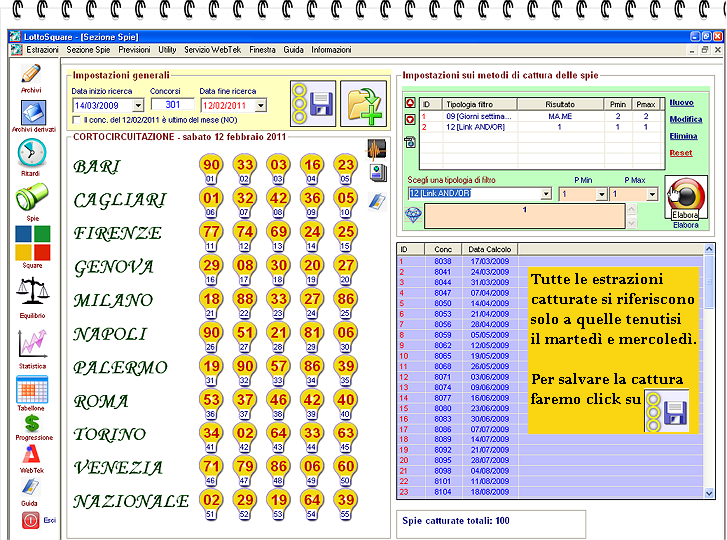The width and height of the screenshot is (727, 540).
Task: Open the P Min dropdown
Action: [601, 194]
